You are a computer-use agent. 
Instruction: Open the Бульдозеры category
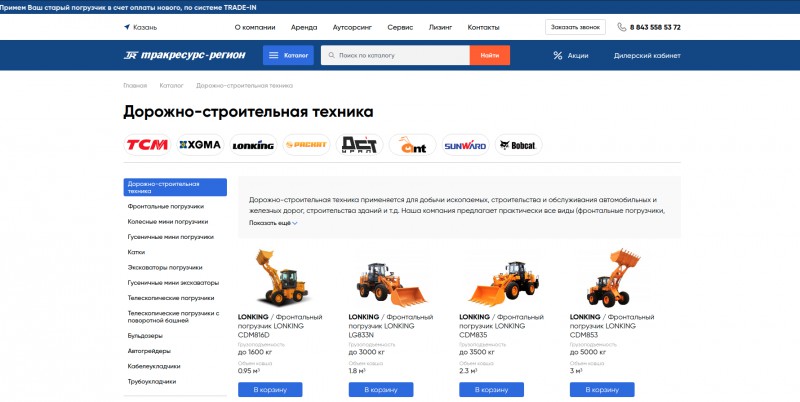[x=145, y=336]
